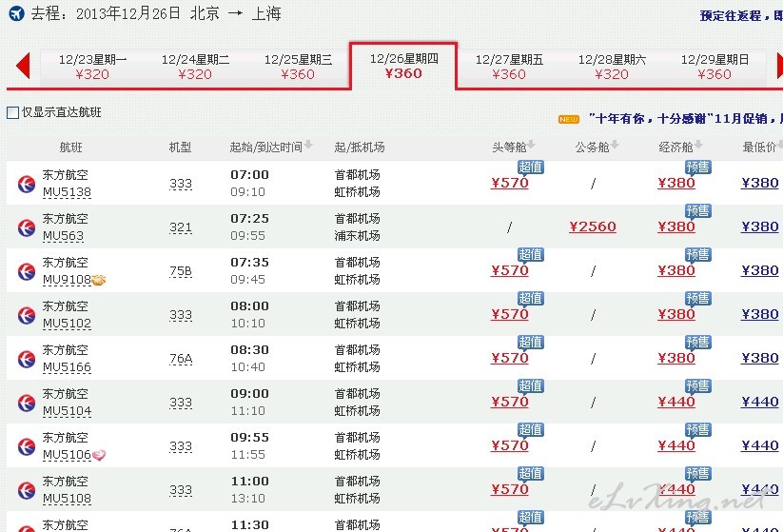Click 超值 badge on MU5106 first class
783x532 pixels.
click(530, 429)
